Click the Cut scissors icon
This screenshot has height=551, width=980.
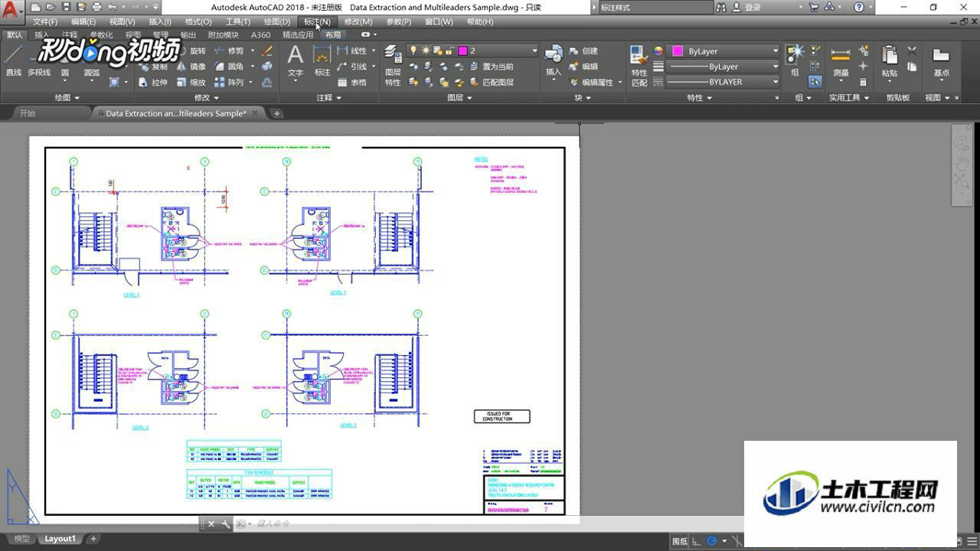(x=912, y=51)
